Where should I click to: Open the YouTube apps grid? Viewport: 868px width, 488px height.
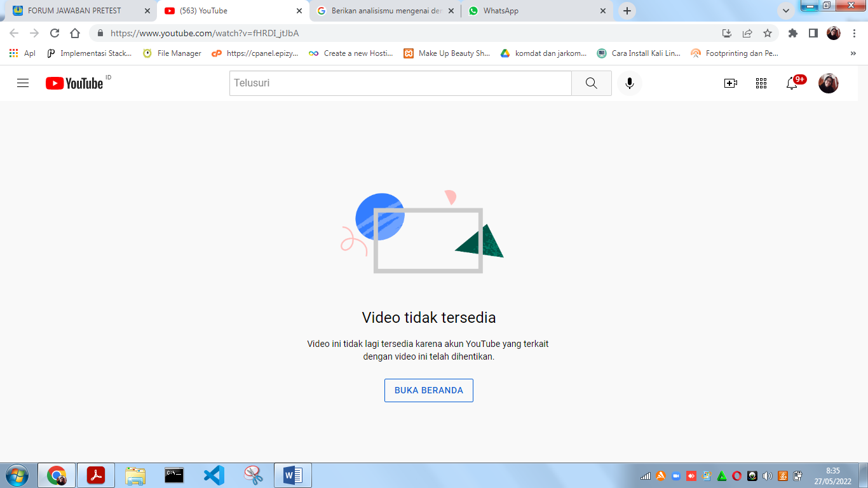click(x=761, y=83)
